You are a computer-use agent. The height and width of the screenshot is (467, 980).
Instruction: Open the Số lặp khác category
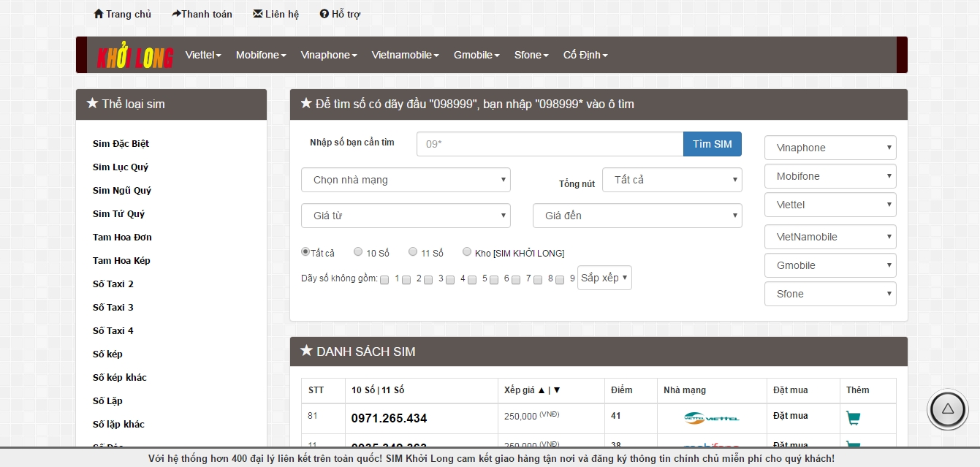[x=118, y=424]
